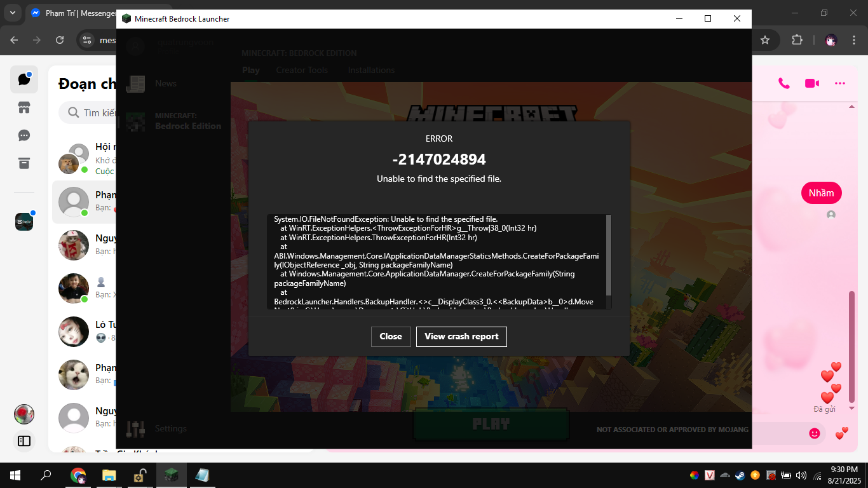The height and width of the screenshot is (488, 868).
Task: Open the Windows Start menu
Action: [15, 475]
